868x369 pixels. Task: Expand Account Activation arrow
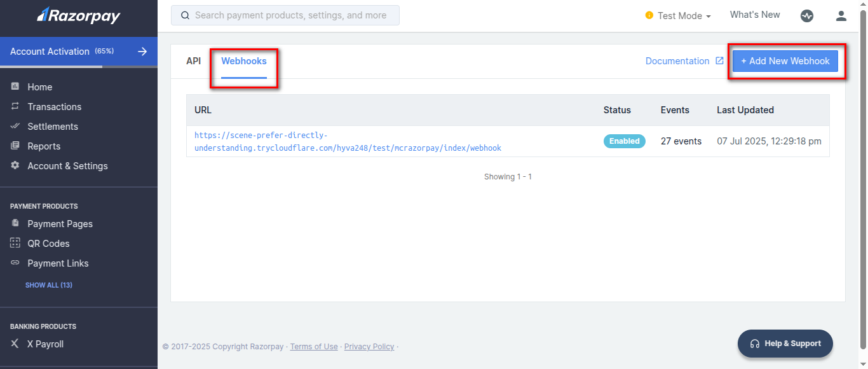[142, 52]
